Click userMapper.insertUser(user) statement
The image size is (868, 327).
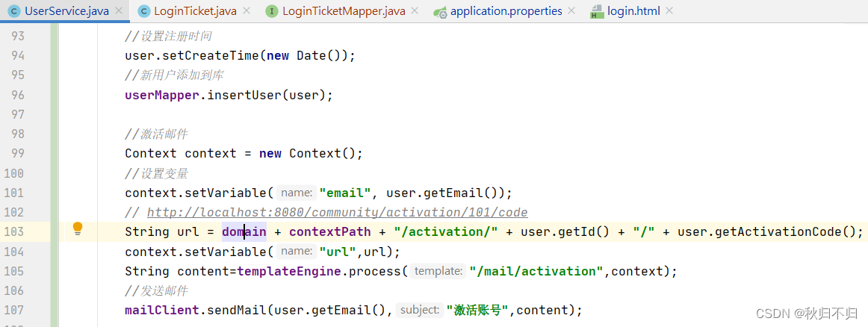pos(229,95)
